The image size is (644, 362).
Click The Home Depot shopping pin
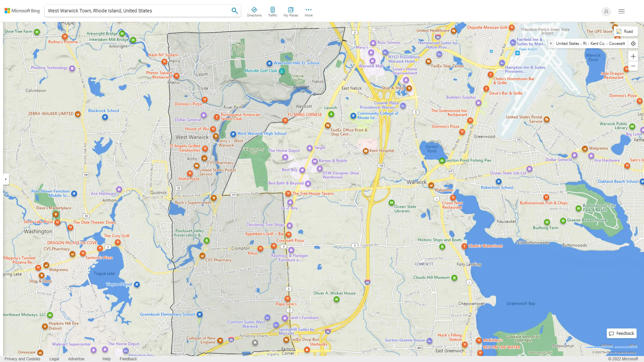coord(285,157)
